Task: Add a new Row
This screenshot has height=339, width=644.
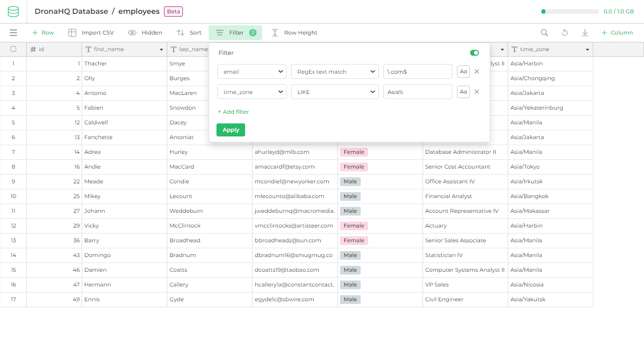Action: 43,33
